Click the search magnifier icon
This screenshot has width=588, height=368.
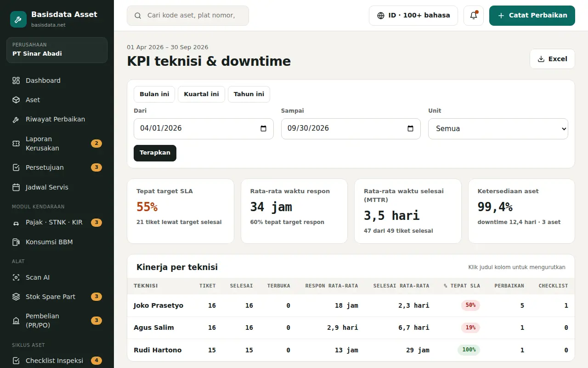point(138,16)
